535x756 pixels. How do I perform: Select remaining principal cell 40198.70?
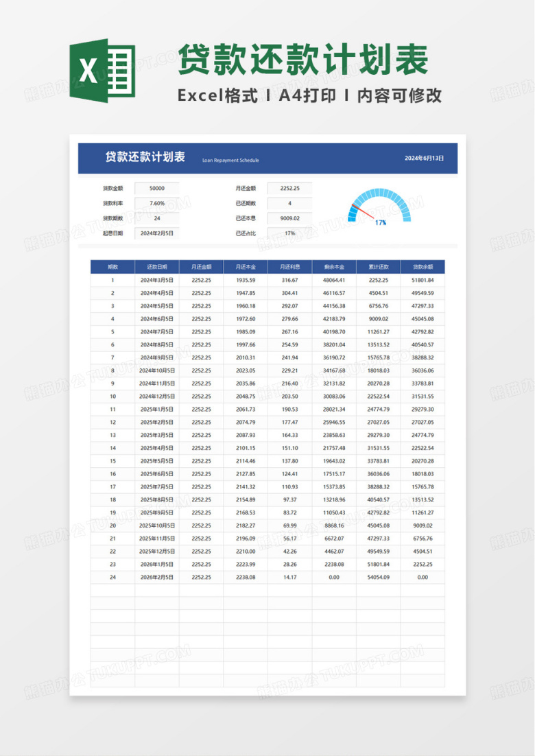click(335, 332)
